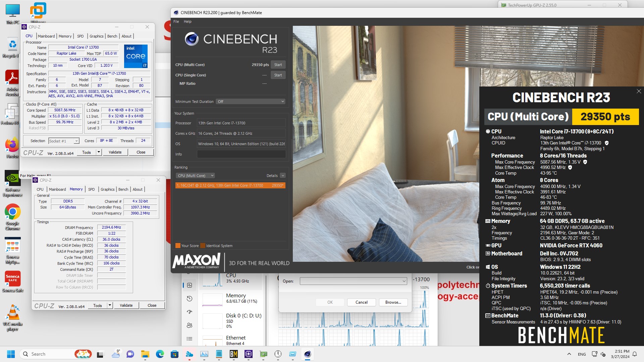Screen dimensions: 644x362
Task: Close the BenchMate result overlay
Action: click(639, 91)
